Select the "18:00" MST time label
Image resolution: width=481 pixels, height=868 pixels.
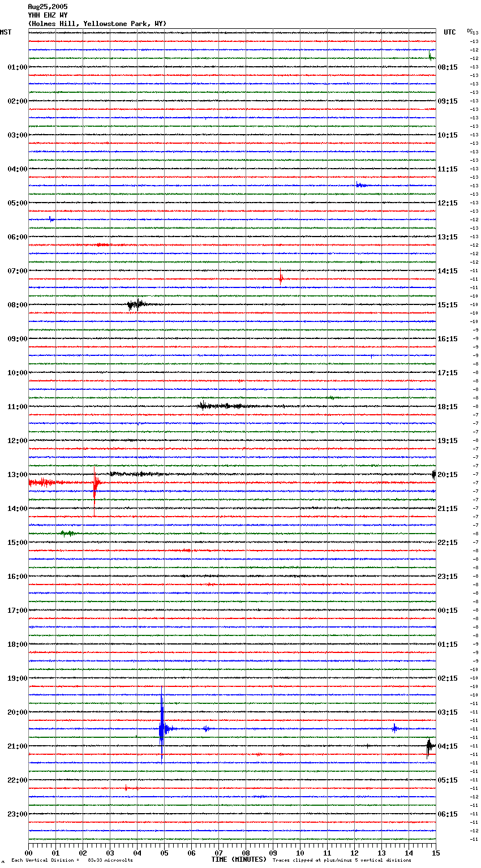pyautogui.click(x=18, y=644)
